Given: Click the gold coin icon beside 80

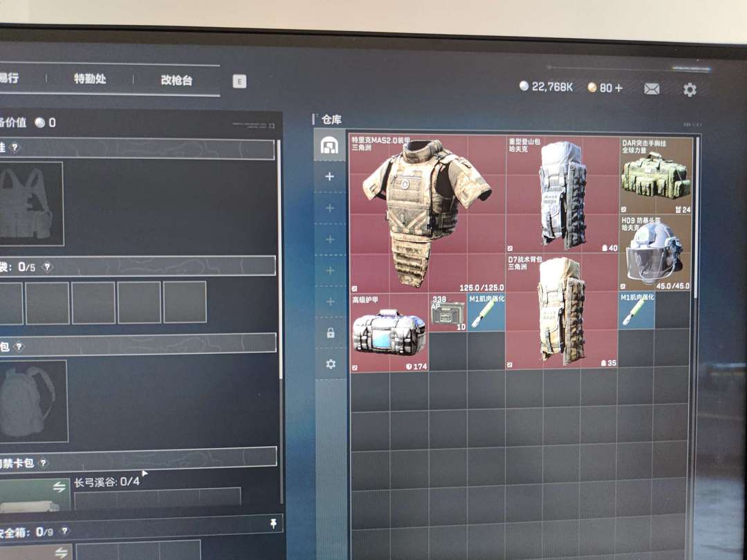Looking at the screenshot, I should (591, 87).
